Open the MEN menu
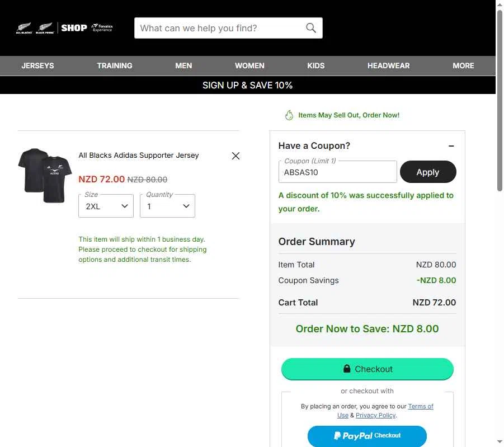The image size is (504, 447). pos(183,65)
